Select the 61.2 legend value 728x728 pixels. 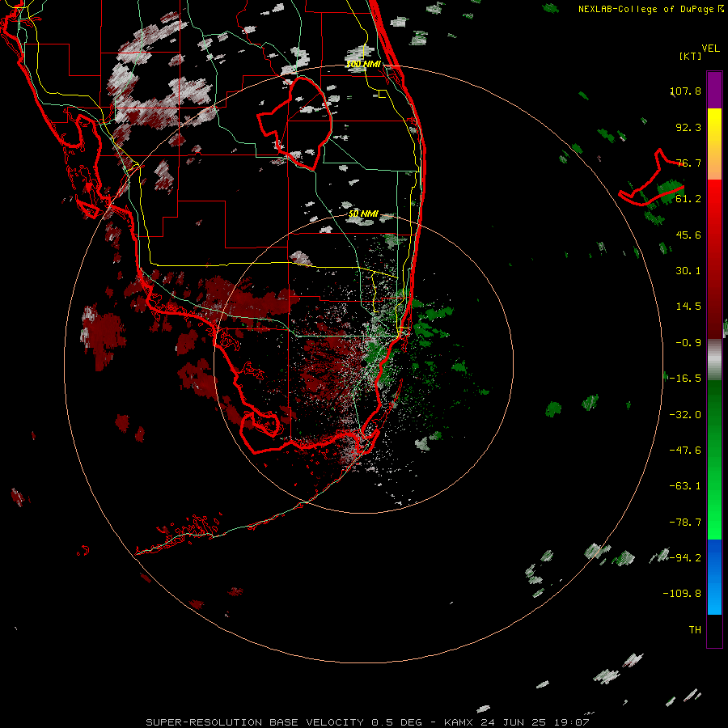coord(688,199)
